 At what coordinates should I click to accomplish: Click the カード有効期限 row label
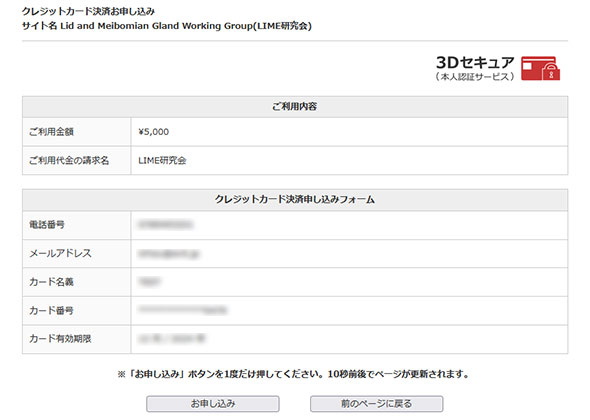pos(60,339)
